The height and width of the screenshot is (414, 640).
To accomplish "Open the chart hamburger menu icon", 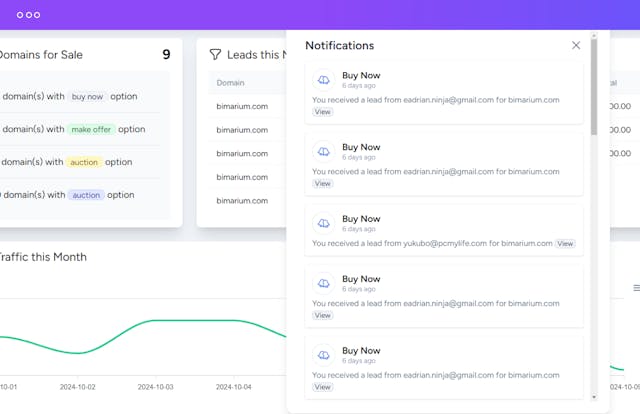I will click(636, 288).
